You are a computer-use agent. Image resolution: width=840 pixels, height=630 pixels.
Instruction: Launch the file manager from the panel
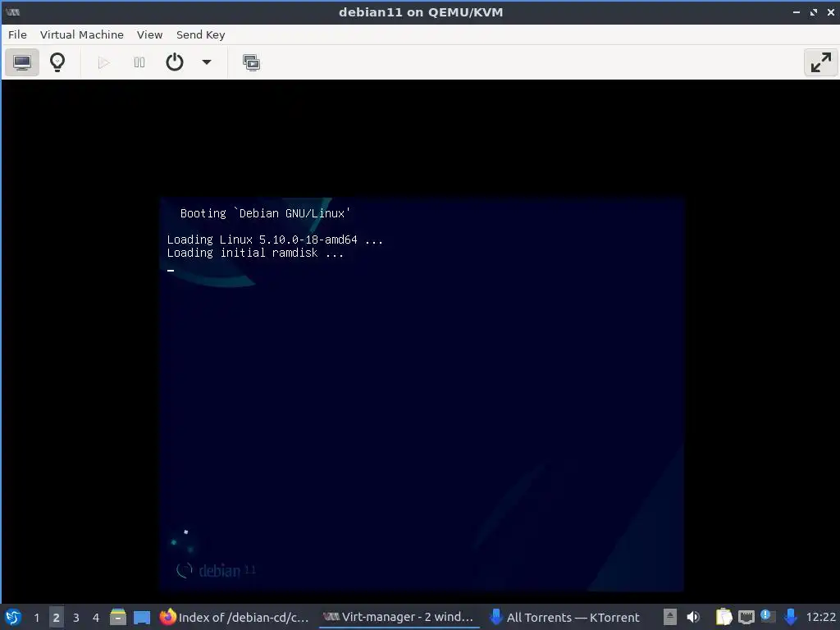click(x=118, y=617)
